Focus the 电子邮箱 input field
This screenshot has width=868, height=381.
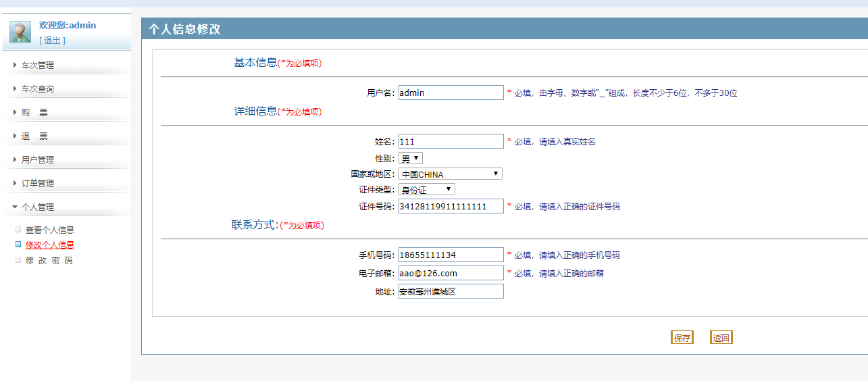pyautogui.click(x=451, y=273)
